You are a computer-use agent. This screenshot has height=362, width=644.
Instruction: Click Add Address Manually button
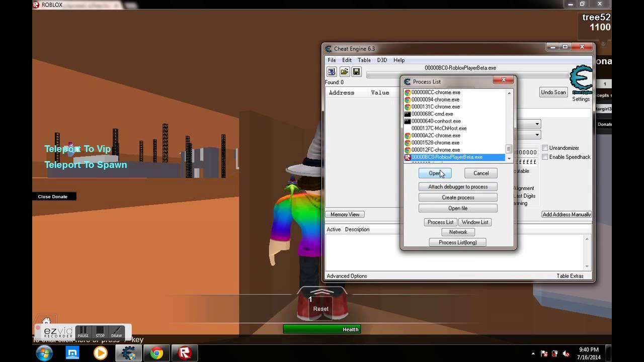pyautogui.click(x=567, y=215)
